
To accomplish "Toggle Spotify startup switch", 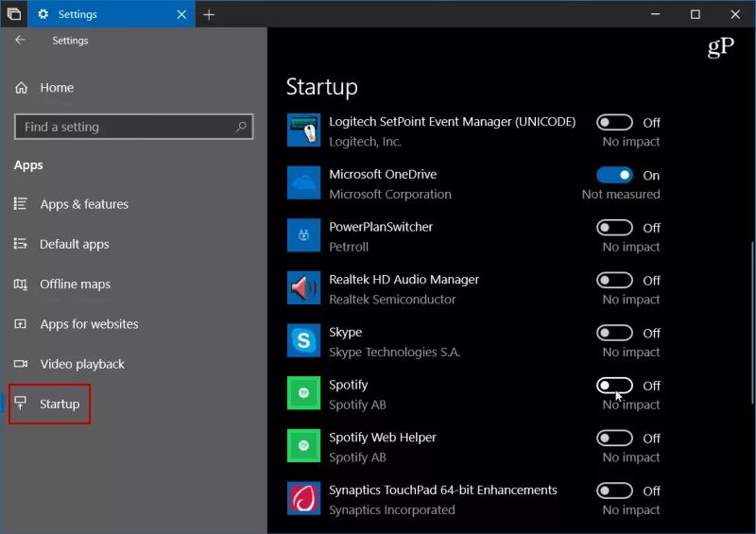I will (x=615, y=386).
